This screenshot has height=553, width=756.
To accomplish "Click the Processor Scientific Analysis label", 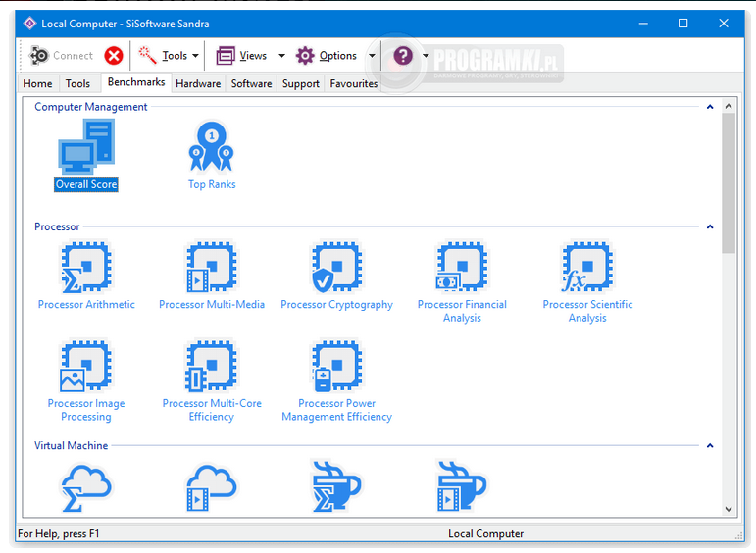I will 587,311.
